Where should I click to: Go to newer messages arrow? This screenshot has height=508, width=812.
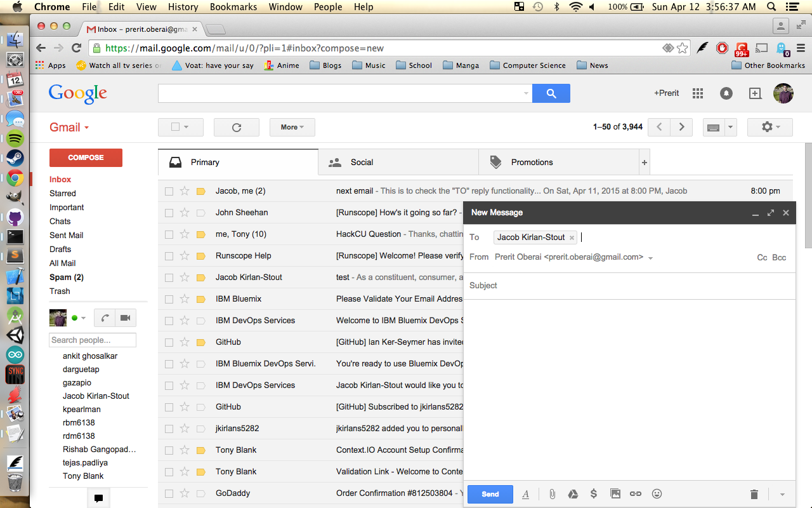coord(659,127)
